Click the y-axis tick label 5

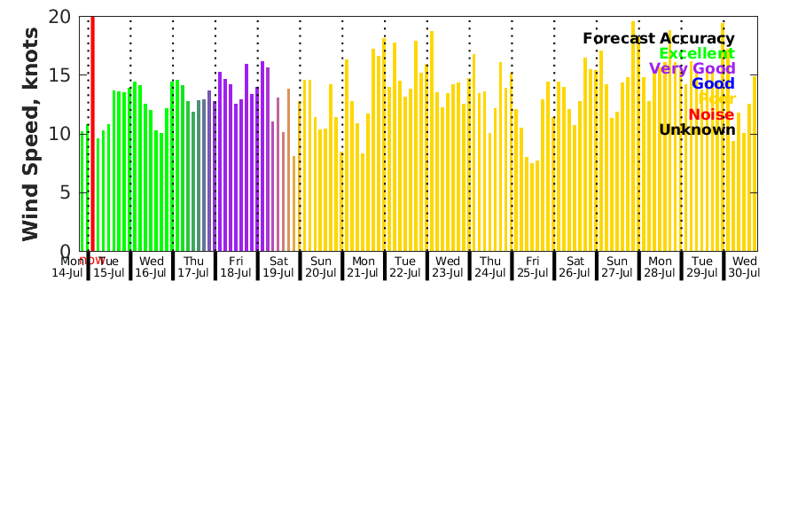[x=65, y=193]
